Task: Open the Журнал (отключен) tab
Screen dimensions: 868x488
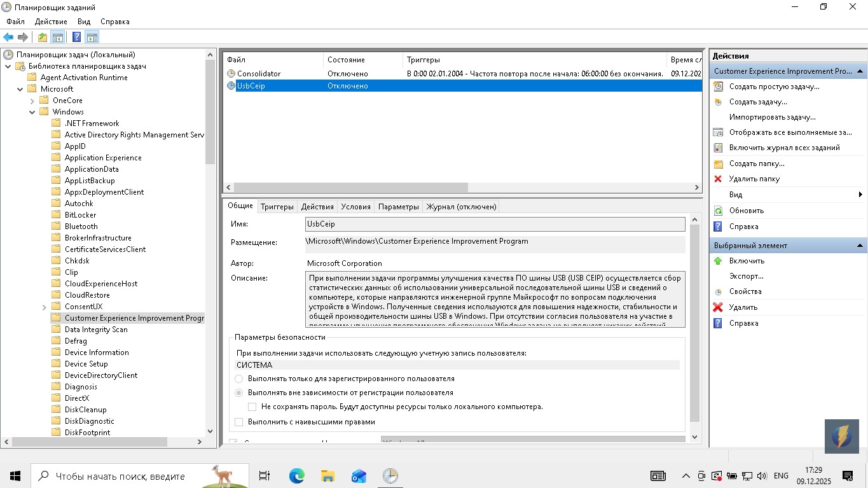Action: tap(461, 207)
